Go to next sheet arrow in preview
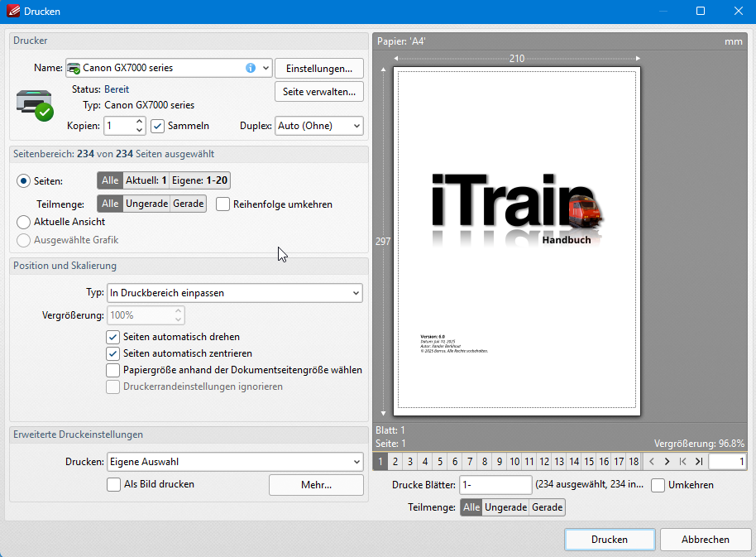This screenshot has height=557, width=756. tap(667, 462)
